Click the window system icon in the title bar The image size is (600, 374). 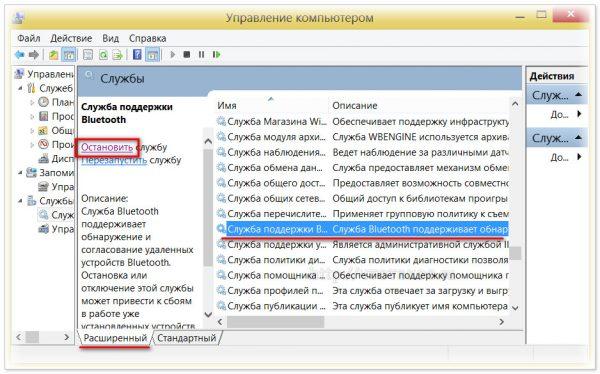pos(18,18)
